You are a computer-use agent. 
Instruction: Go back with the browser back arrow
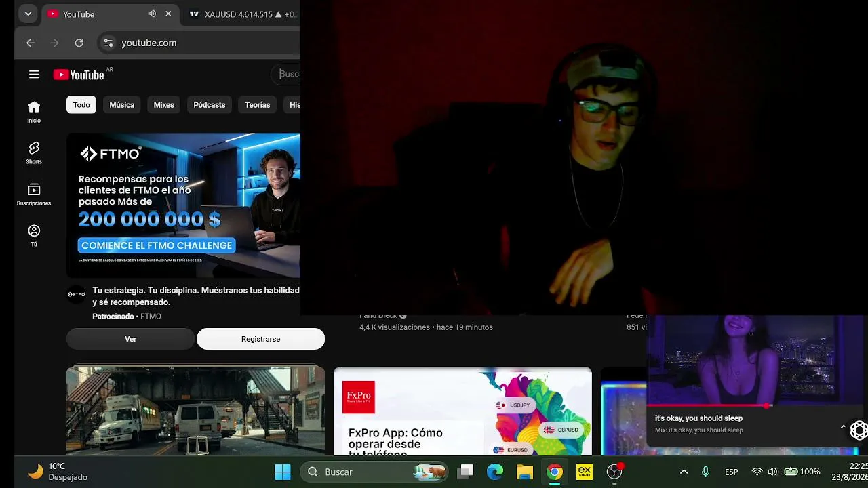pos(31,43)
